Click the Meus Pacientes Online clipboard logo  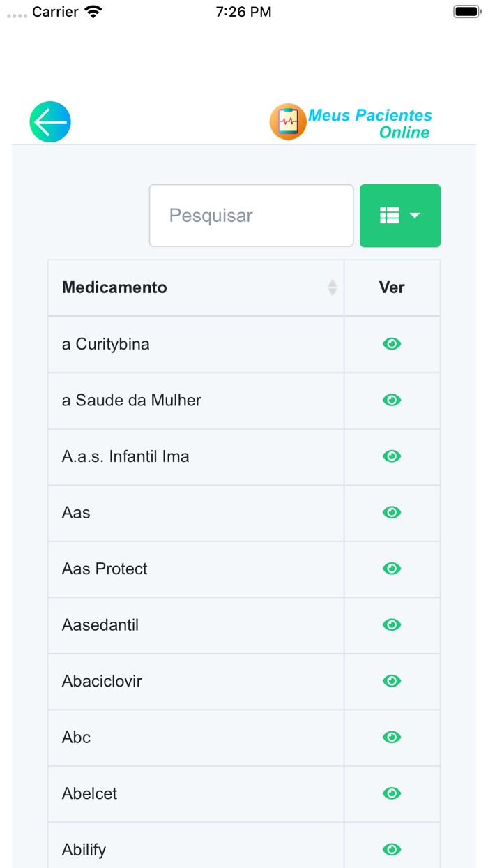tap(288, 121)
